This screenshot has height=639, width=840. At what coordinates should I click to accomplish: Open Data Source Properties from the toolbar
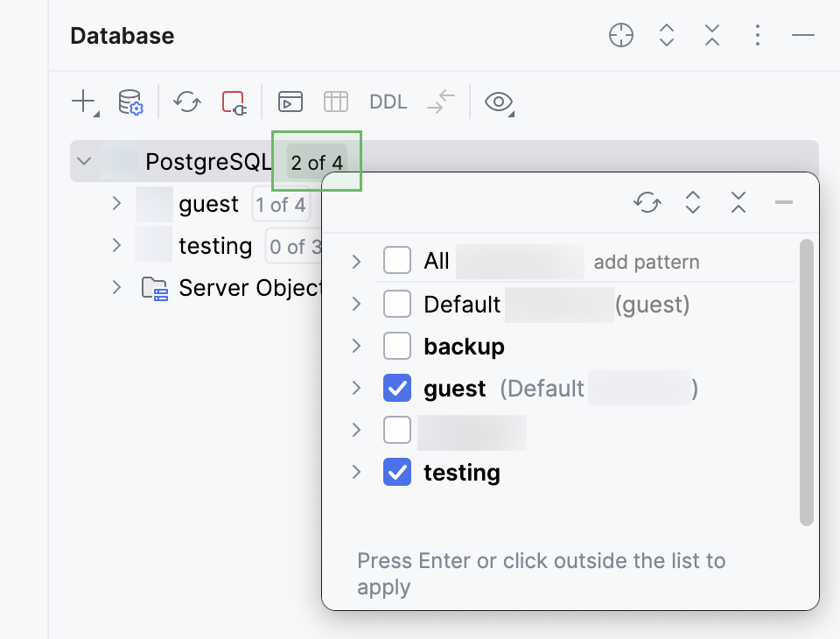click(131, 102)
